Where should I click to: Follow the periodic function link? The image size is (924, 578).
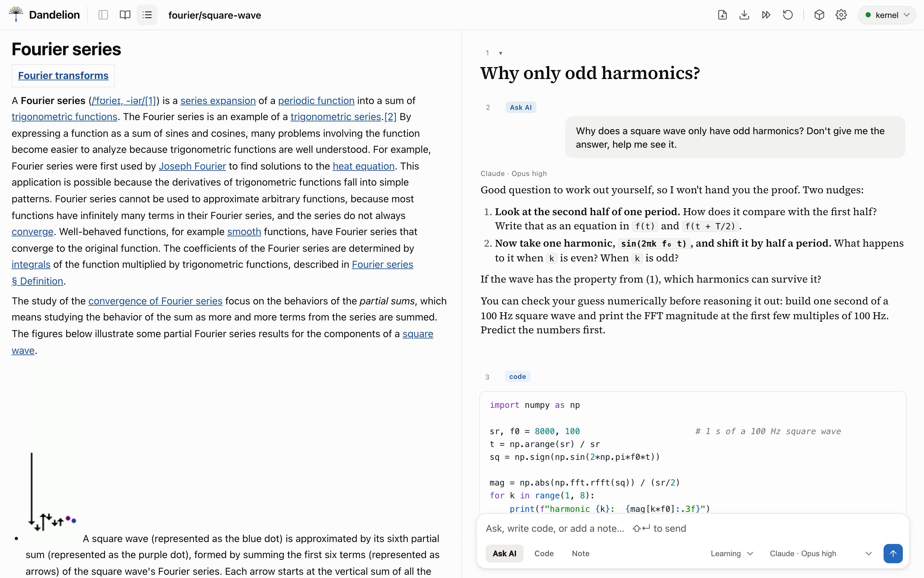tap(316, 101)
